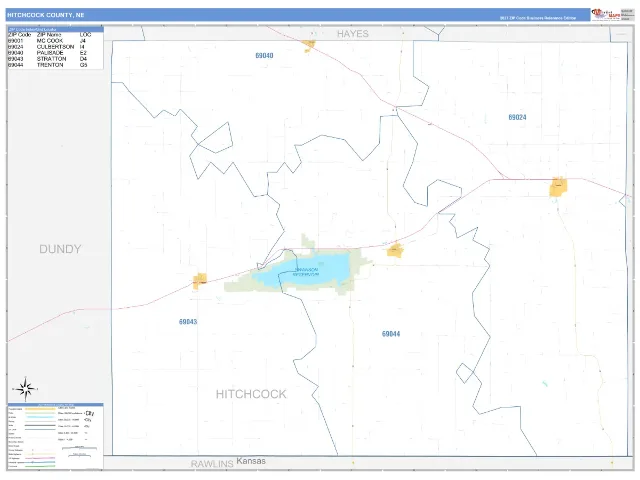Click the green line swatch at the legend bottom
The height and width of the screenshot is (480, 640).
tap(40, 466)
